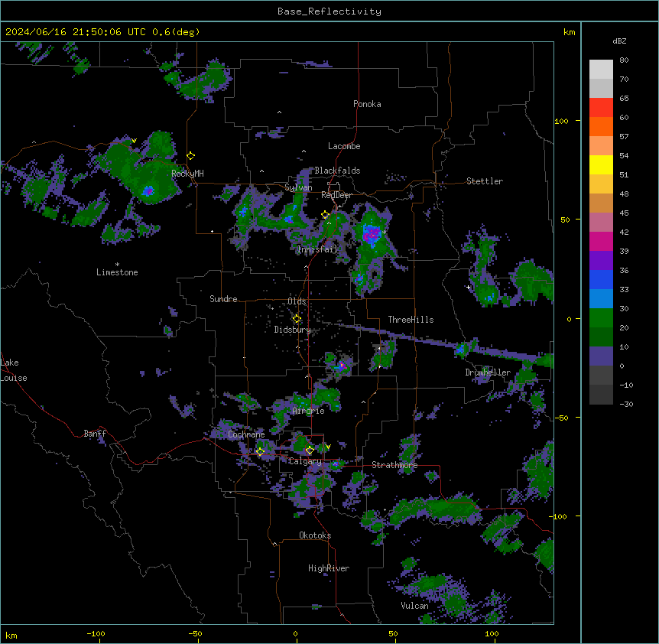
Task: Click the Limestone label
Action: (117, 272)
